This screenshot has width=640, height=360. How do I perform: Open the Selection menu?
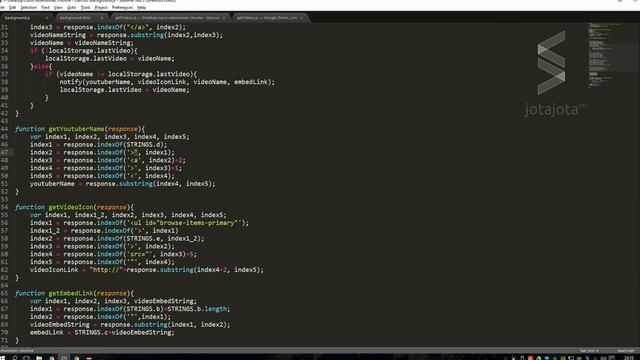click(29, 7)
